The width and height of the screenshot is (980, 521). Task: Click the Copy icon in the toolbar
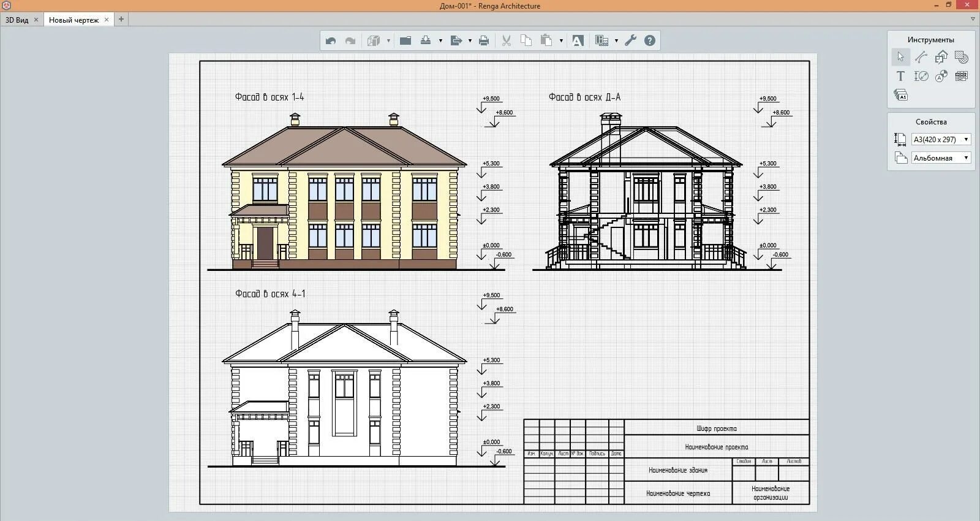[526, 40]
